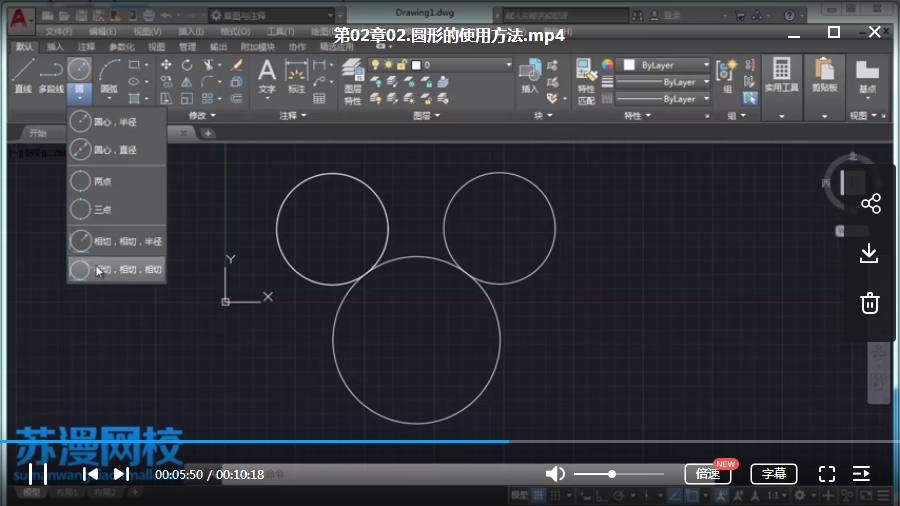Click the Offset tool icon
Viewport: 900px width, 506px height.
point(236,99)
